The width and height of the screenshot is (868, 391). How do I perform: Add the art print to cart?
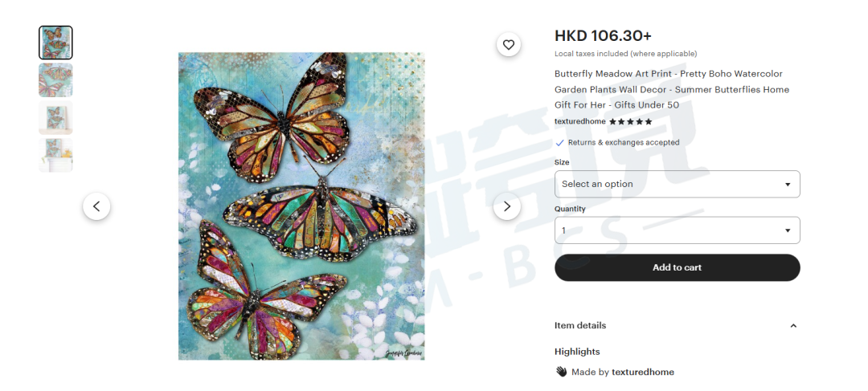[677, 267]
